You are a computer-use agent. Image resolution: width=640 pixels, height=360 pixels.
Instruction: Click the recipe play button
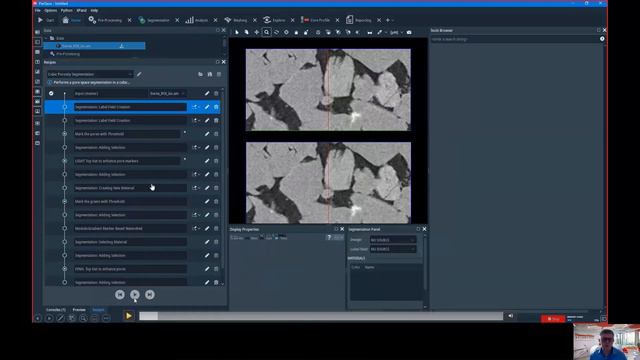pos(135,294)
